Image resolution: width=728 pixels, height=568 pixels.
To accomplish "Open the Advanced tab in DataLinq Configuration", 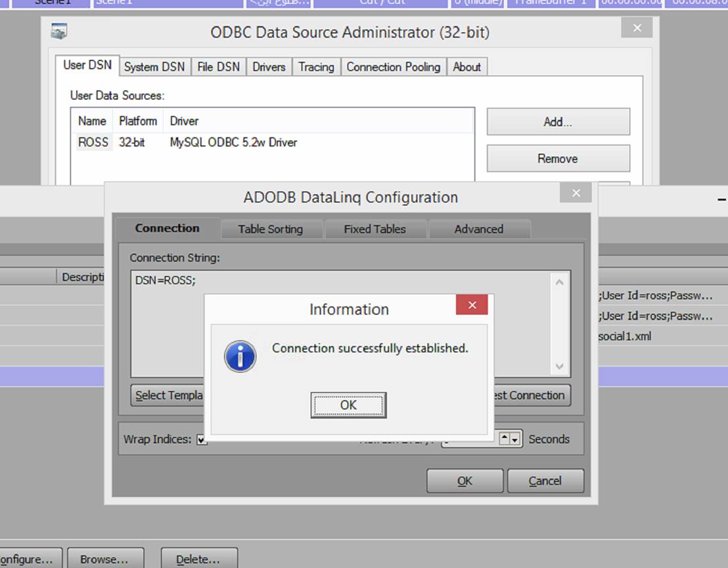I will pyautogui.click(x=479, y=229).
